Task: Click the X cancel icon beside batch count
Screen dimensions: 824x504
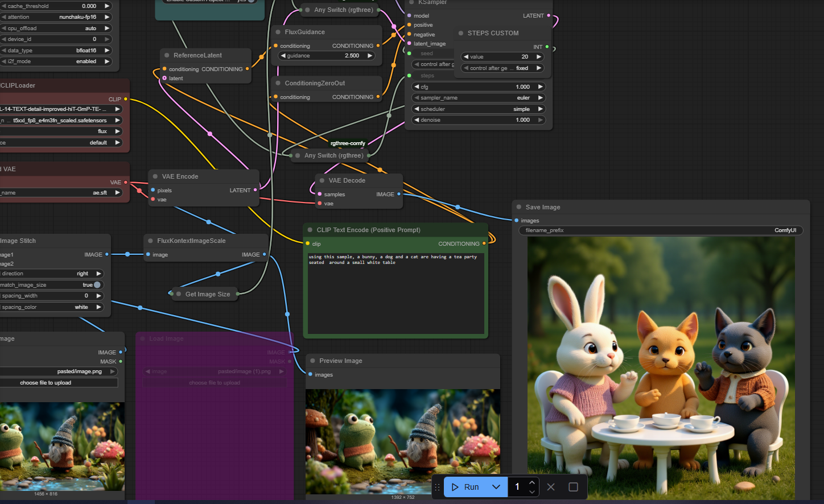Action: (551, 487)
